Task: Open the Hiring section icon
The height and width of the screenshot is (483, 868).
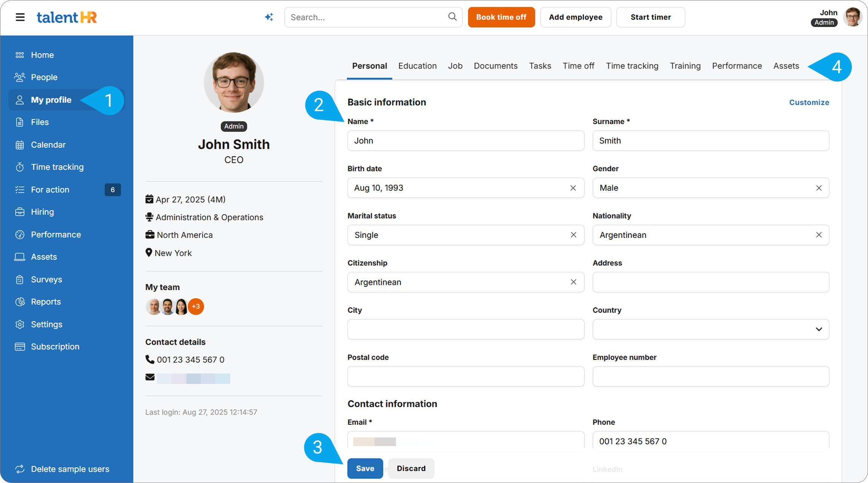Action: 20,212
